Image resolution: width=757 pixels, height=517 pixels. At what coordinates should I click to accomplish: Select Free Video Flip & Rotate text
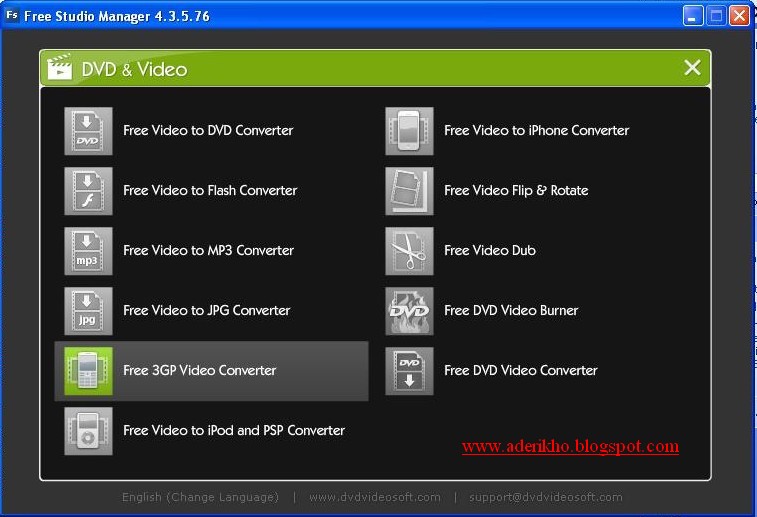(516, 190)
